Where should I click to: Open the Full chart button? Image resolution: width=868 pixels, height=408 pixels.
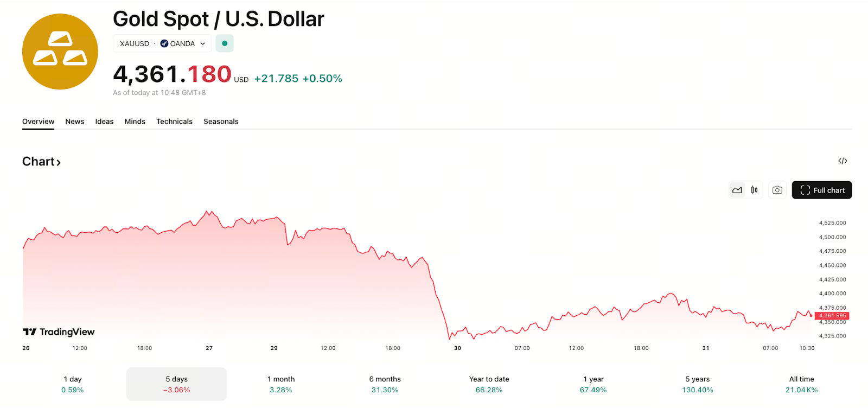click(x=821, y=190)
